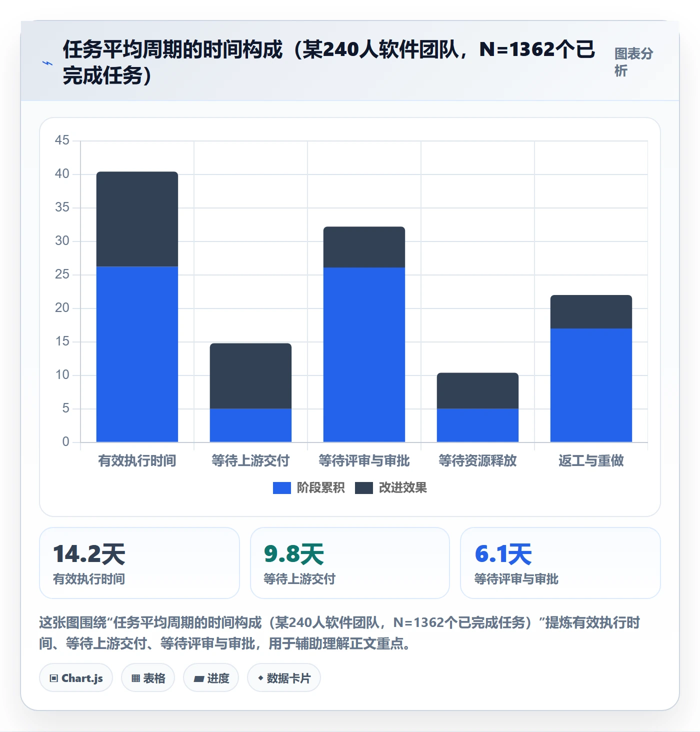Viewport: 700px width, 732px height.
Task: Click the blue bar for 等待上游交付
Action: 250,425
